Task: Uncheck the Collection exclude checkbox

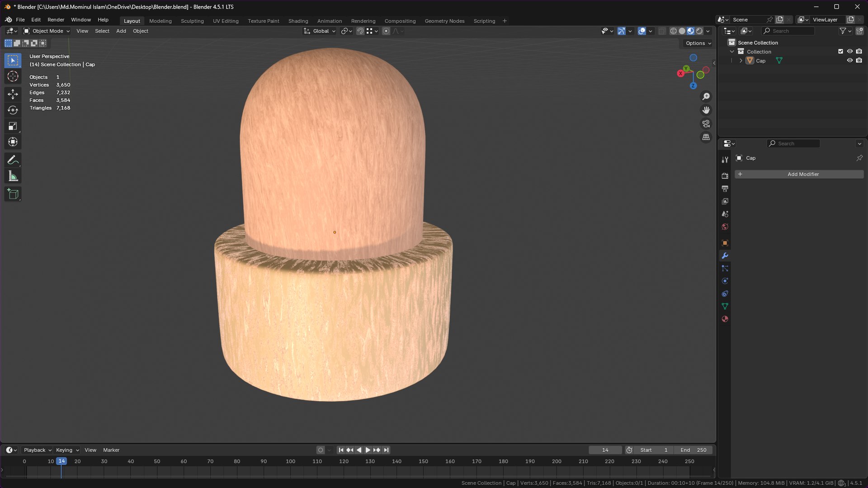Action: coord(840,52)
